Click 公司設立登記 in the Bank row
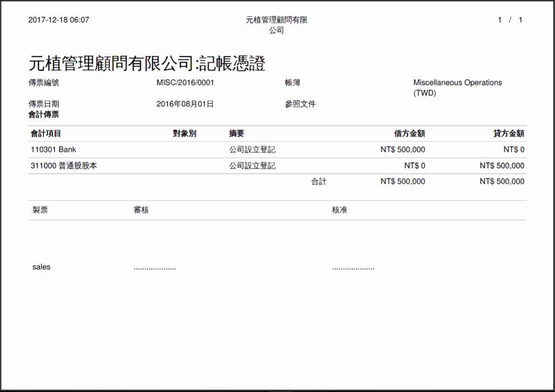Screen dimensions: 555x392 [252, 149]
